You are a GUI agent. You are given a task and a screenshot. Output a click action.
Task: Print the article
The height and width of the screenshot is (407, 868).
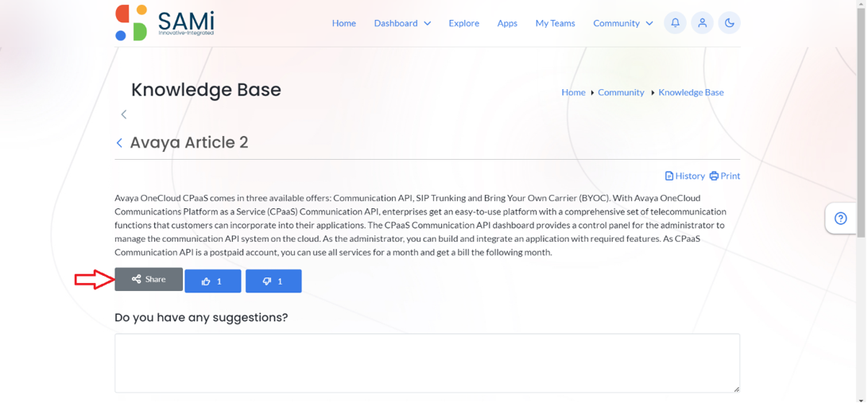(725, 176)
